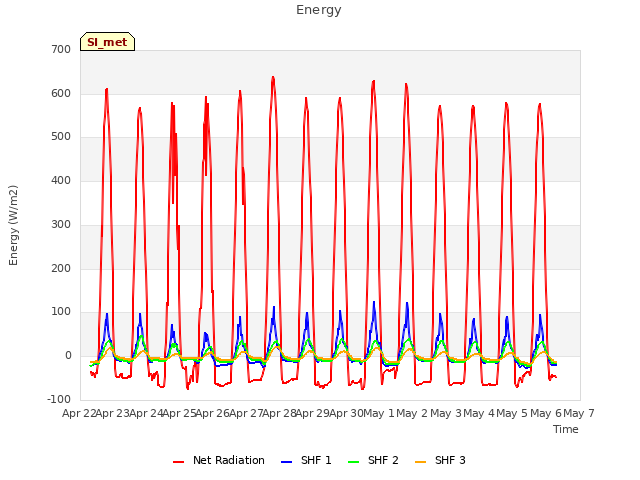Click the Apr 25 x-axis label
Screen dimensions: 640x480
(x=180, y=413)
